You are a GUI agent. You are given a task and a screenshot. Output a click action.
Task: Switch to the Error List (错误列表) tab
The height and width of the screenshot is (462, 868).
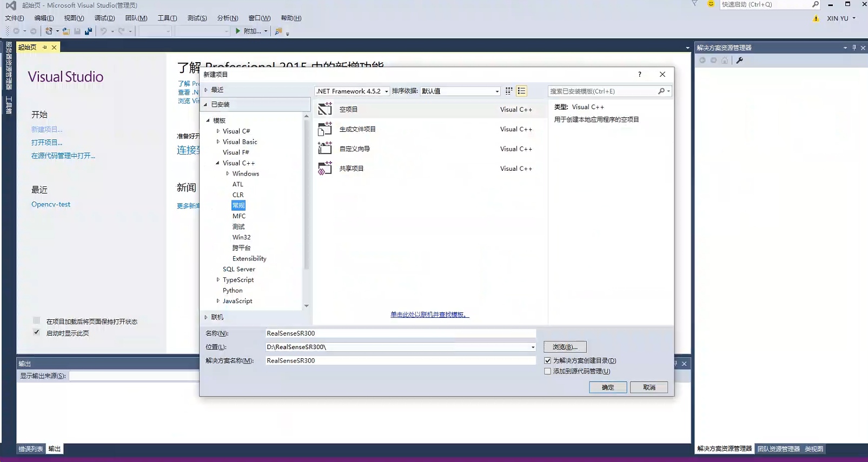click(31, 449)
